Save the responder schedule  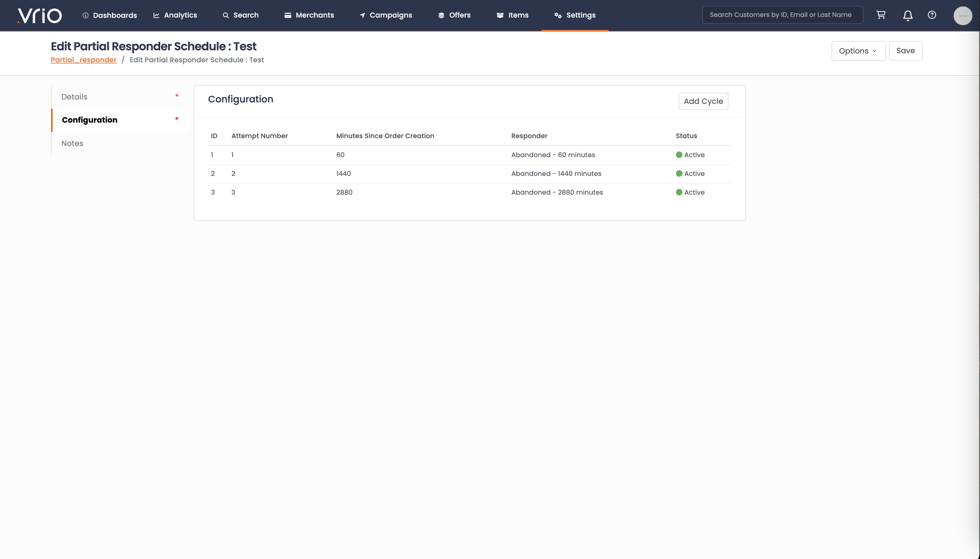(905, 51)
